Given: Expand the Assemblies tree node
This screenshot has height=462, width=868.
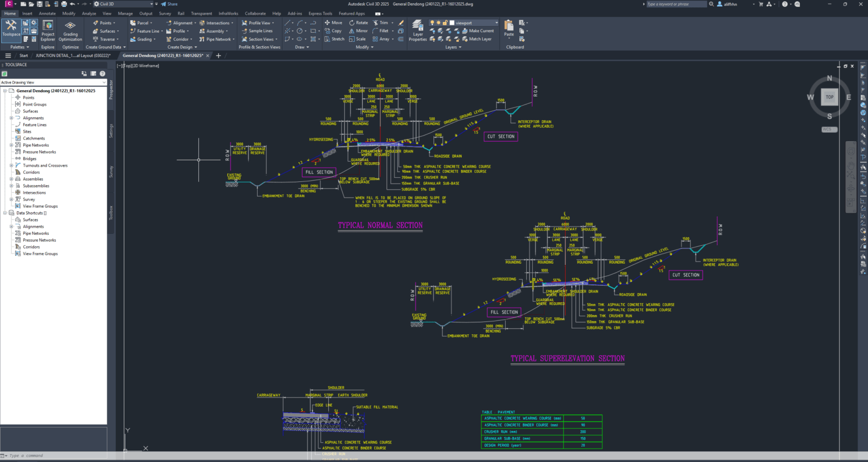Looking at the screenshot, I should pos(11,179).
